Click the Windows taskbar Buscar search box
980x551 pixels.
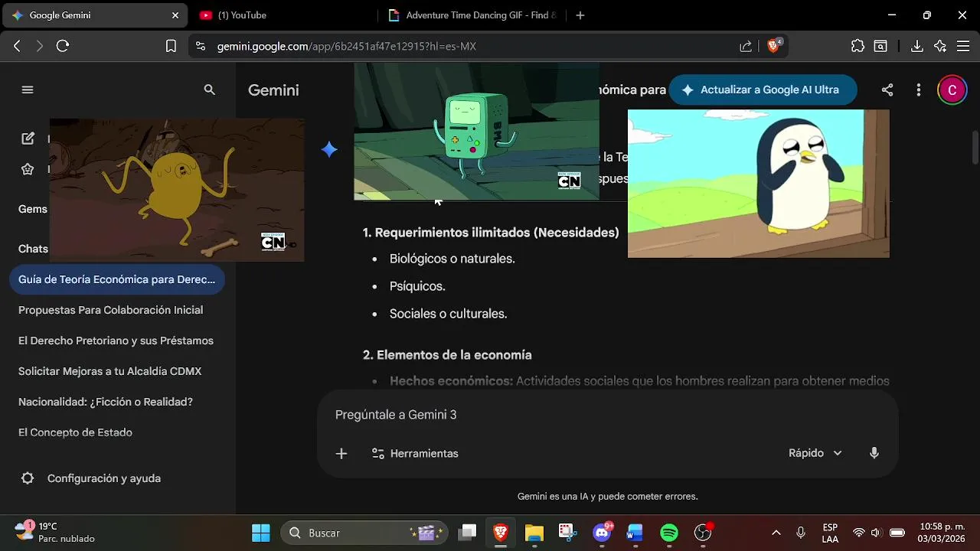(364, 533)
